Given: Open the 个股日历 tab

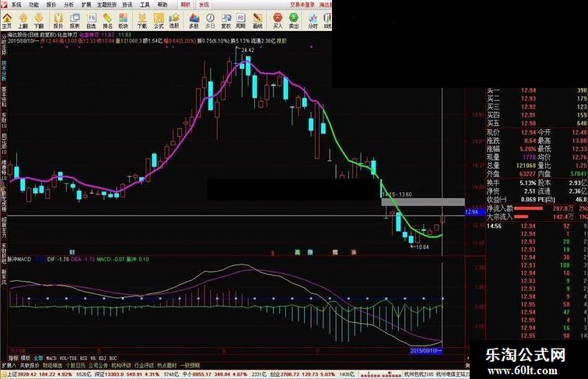Looking at the screenshot, I should point(76,365).
